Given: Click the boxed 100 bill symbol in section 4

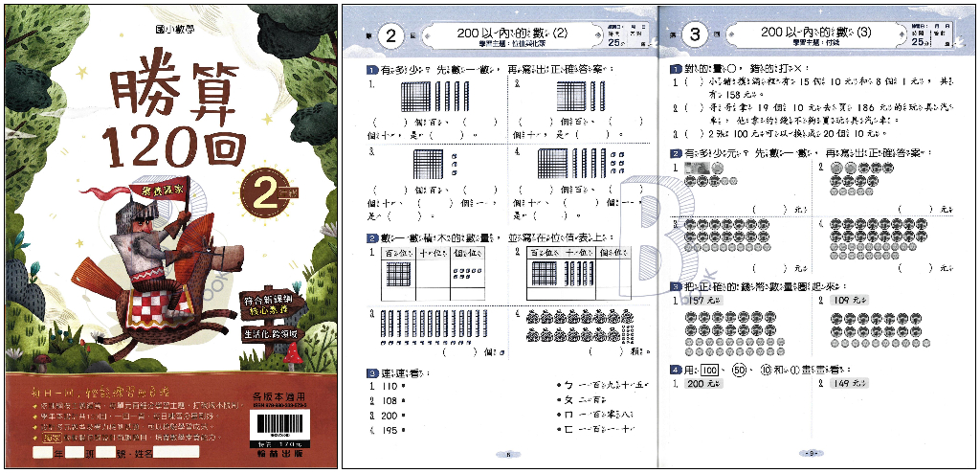Looking at the screenshot, I should tap(708, 370).
